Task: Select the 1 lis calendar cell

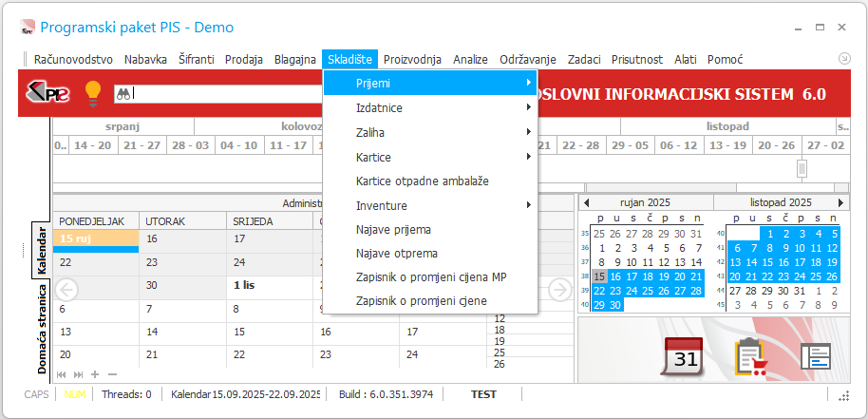Action: coord(270,288)
